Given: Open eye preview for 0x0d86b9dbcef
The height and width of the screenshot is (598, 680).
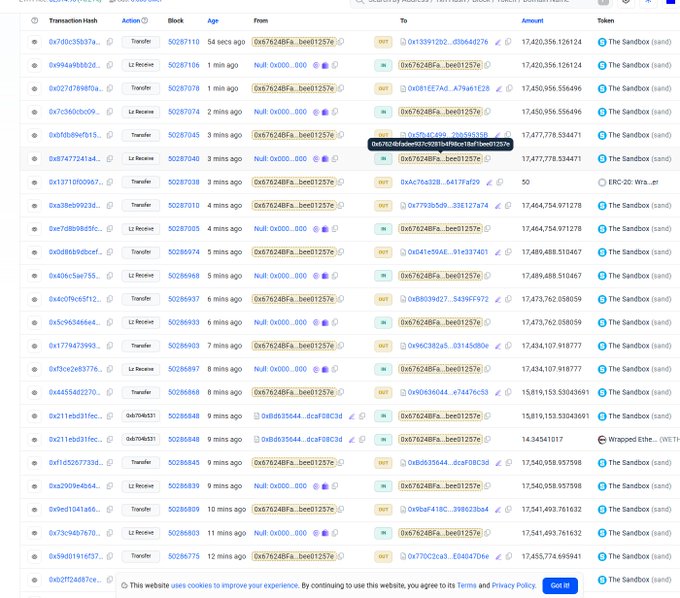Looking at the screenshot, I should (34, 252).
